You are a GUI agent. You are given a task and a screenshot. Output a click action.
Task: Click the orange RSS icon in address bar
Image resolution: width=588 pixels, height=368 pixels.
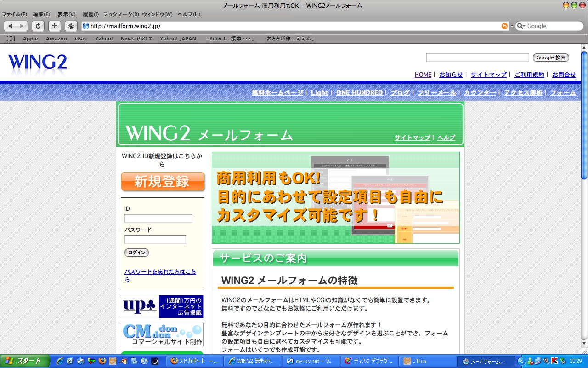click(x=505, y=26)
